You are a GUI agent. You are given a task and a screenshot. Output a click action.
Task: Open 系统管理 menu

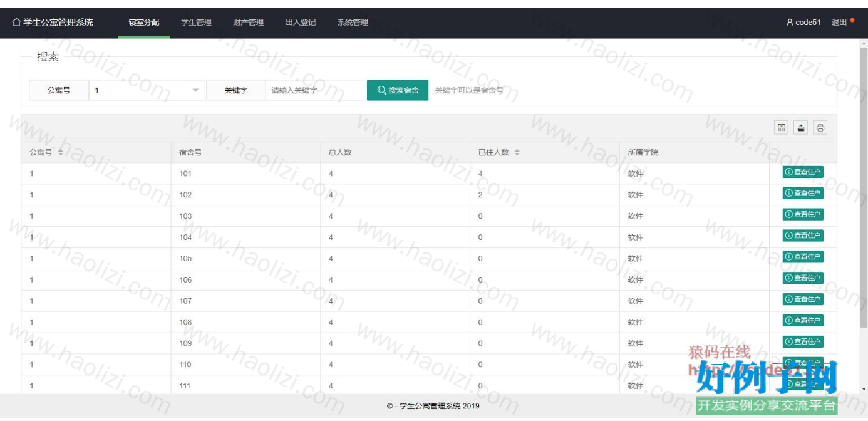353,23
